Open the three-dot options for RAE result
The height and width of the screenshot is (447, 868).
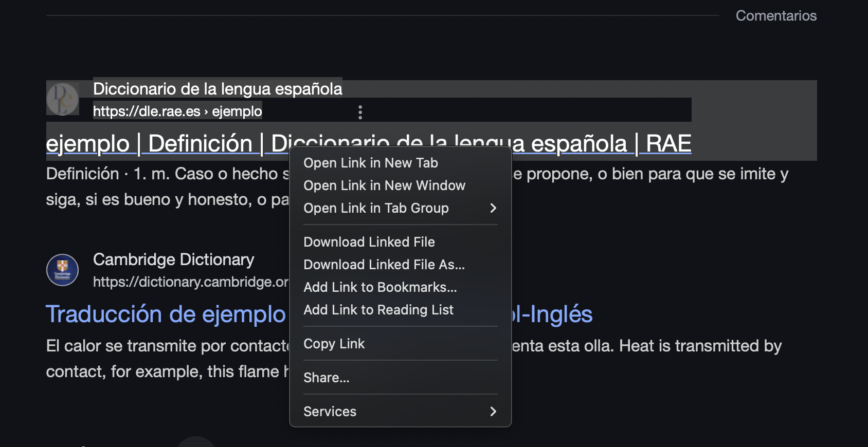pos(360,112)
